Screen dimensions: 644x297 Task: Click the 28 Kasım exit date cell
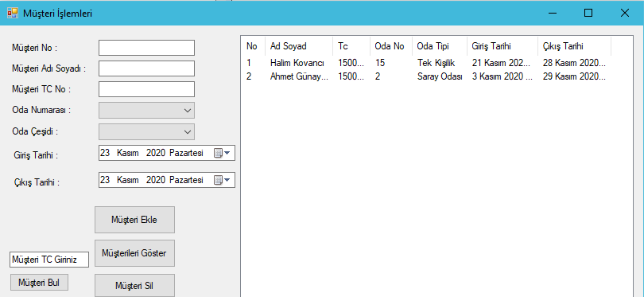click(574, 63)
